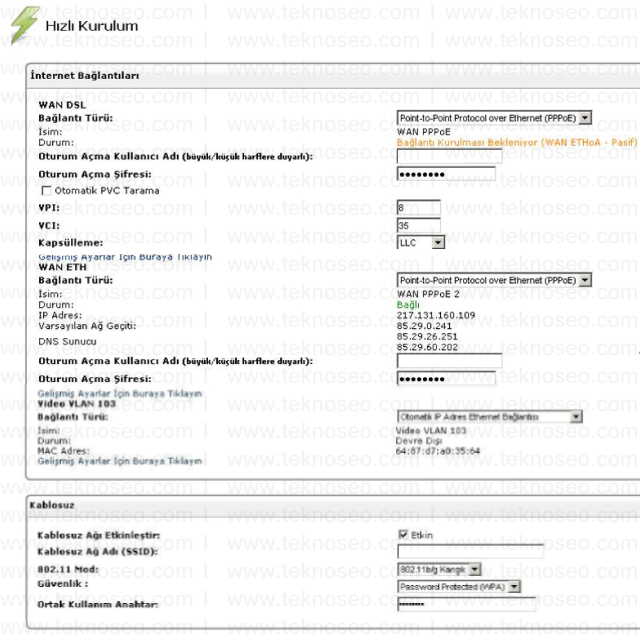Open WAN DSL Gelişmiş Ayarlar link
Image resolution: width=640 pixels, height=635 pixels.
point(125,257)
